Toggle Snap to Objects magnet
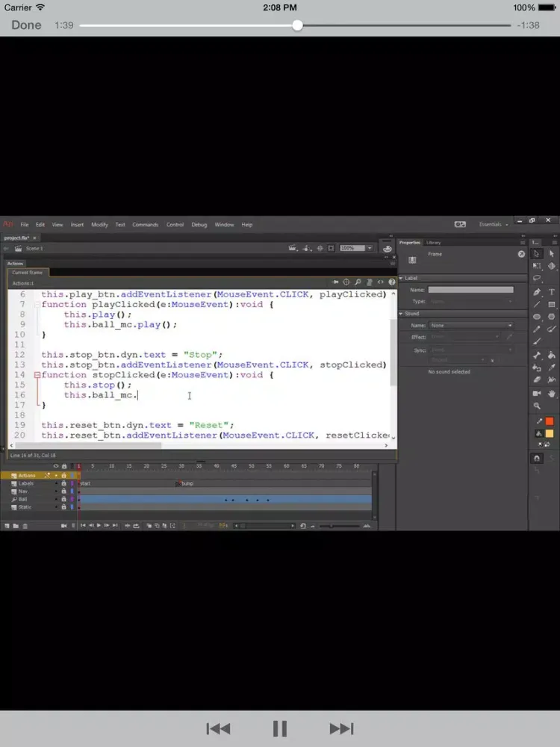Screen dimensions: 560x747 tap(537, 459)
